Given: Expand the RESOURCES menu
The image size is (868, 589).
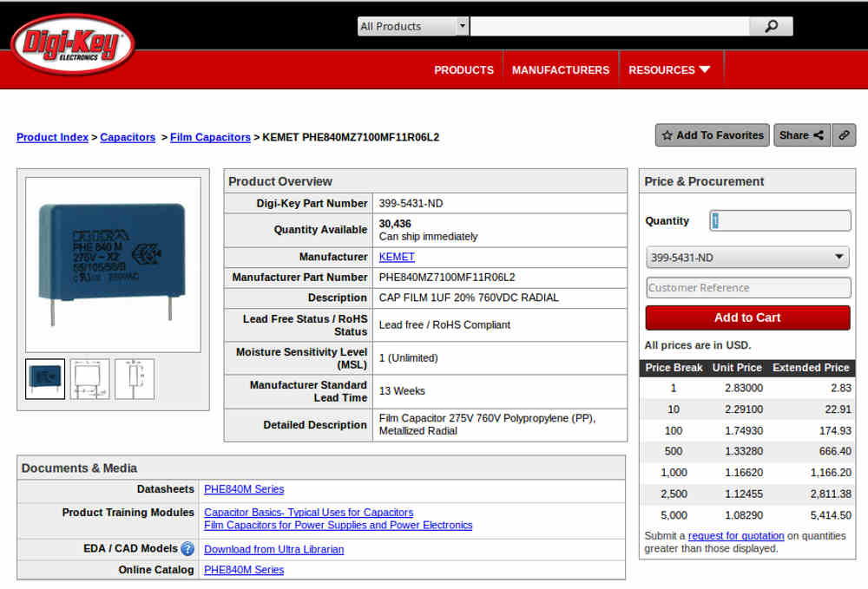Looking at the screenshot, I should [669, 70].
